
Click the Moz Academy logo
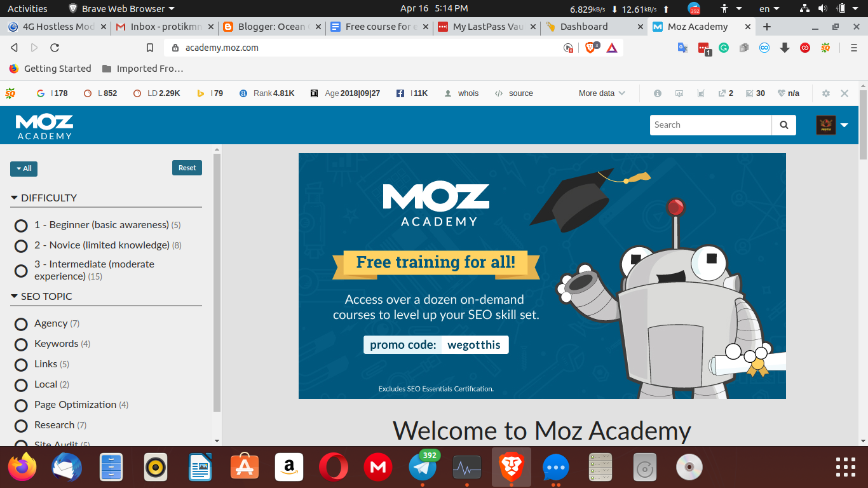click(x=44, y=126)
